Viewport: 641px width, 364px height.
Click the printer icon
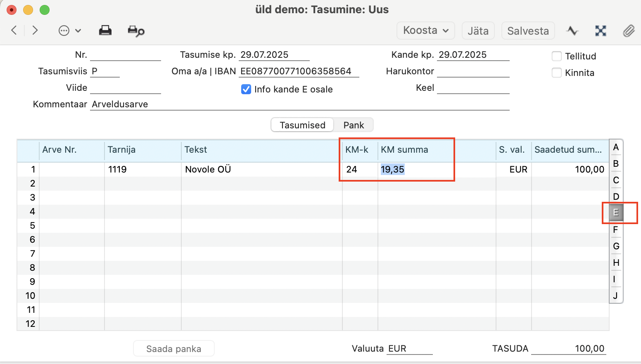click(105, 31)
